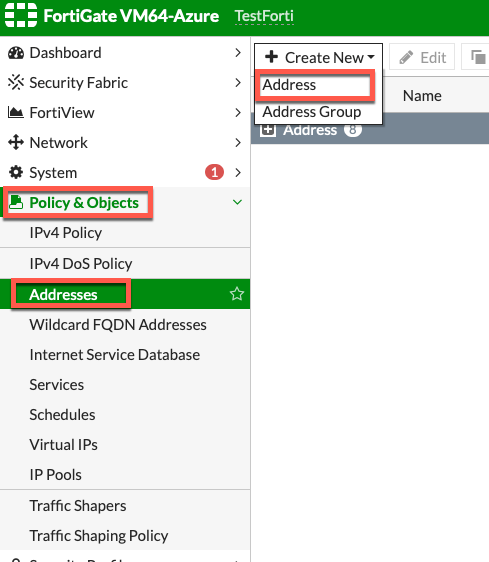Favorite Addresses with the star icon
The image size is (489, 562).
coord(237,294)
